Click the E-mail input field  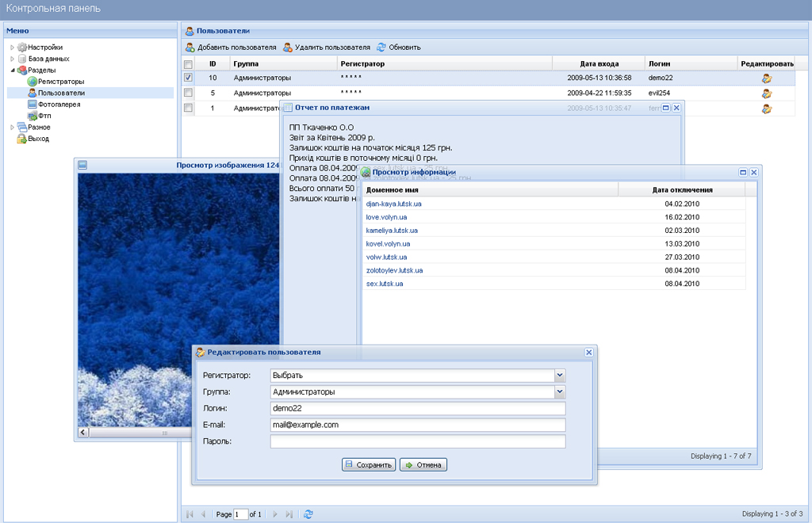pos(418,425)
